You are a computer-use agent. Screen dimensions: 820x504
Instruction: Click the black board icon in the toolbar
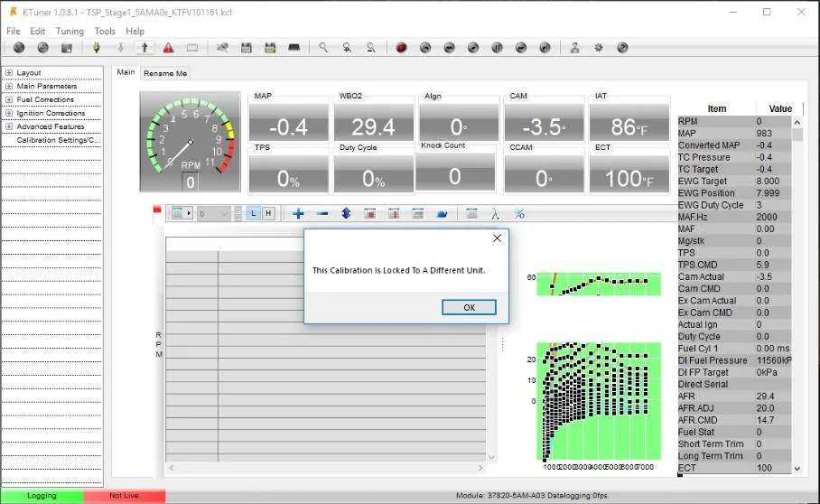(294, 48)
